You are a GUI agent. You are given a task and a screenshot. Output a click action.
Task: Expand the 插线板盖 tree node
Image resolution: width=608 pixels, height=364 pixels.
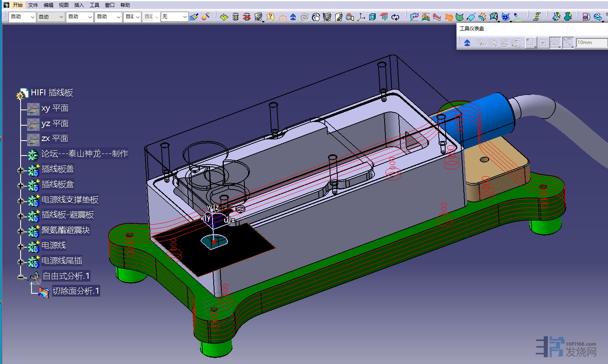pos(20,170)
